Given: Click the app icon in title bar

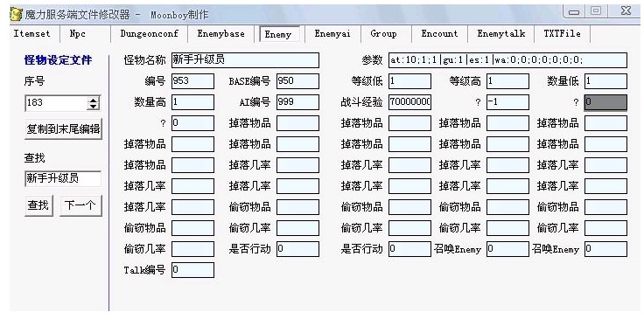Looking at the screenshot, I should pos(16,15).
